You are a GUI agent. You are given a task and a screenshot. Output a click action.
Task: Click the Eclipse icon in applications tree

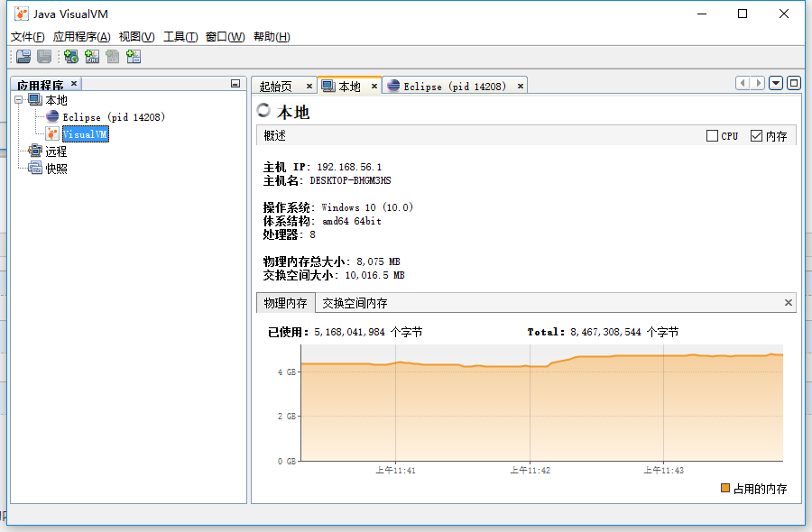click(x=52, y=116)
